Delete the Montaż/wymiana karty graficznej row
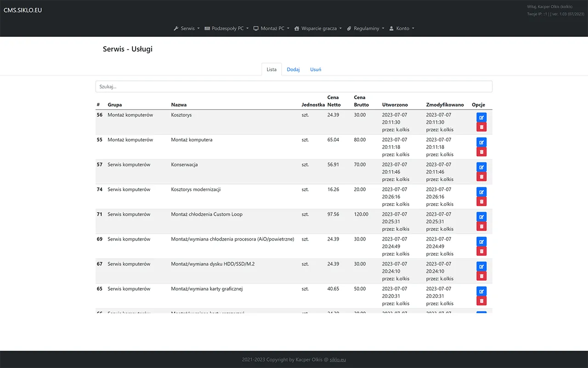This screenshot has width=588, height=368. click(481, 300)
